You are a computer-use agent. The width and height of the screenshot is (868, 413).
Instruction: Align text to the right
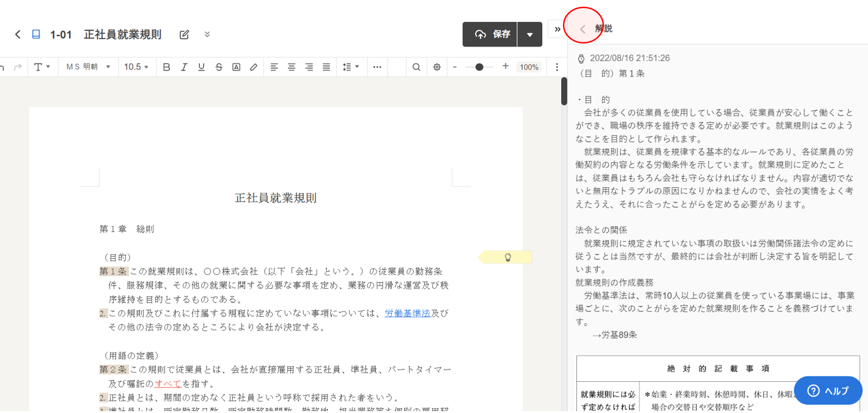point(309,67)
